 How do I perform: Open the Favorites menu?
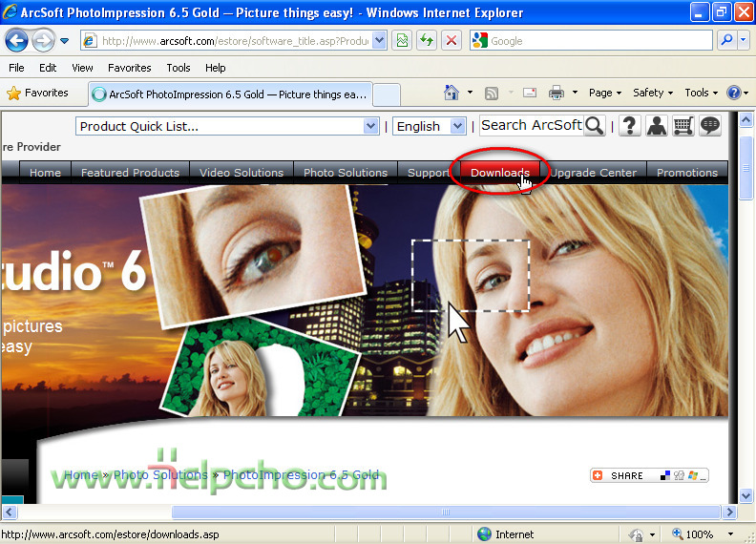click(x=129, y=68)
